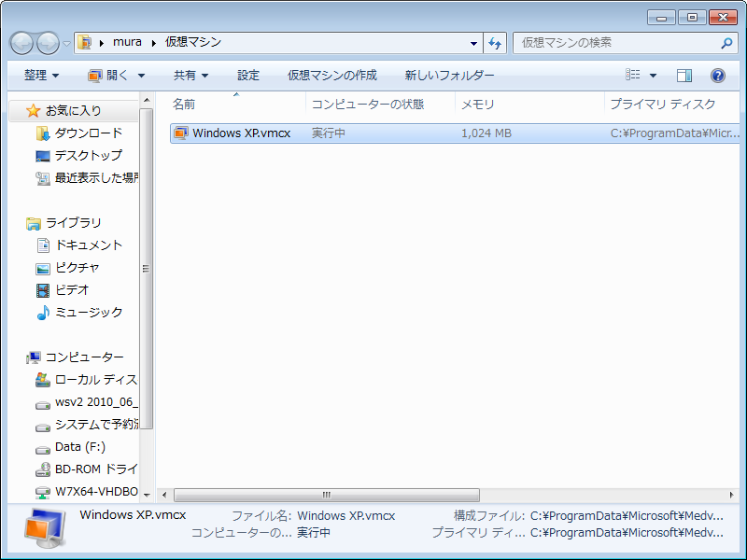Open the address bar history dropdown

pyautogui.click(x=474, y=43)
